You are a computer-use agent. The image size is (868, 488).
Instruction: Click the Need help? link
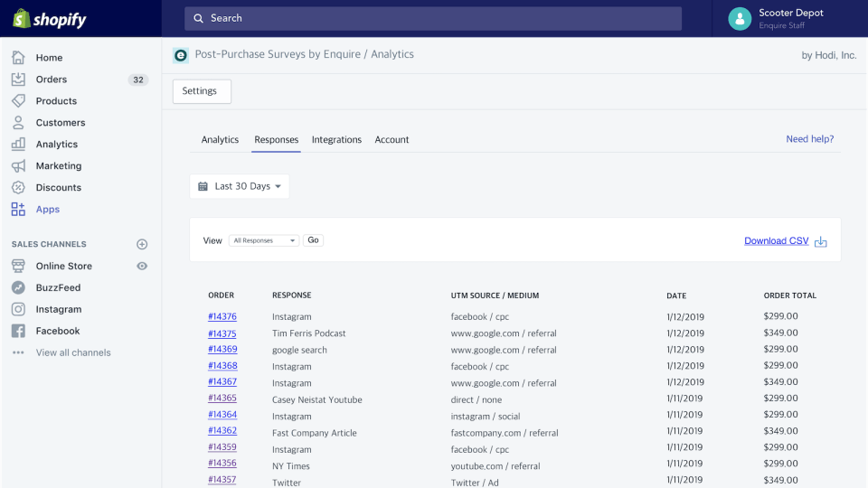tap(810, 139)
